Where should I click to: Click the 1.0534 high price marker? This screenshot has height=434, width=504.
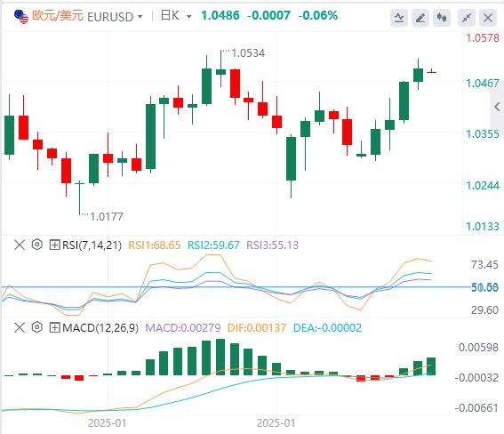click(248, 53)
